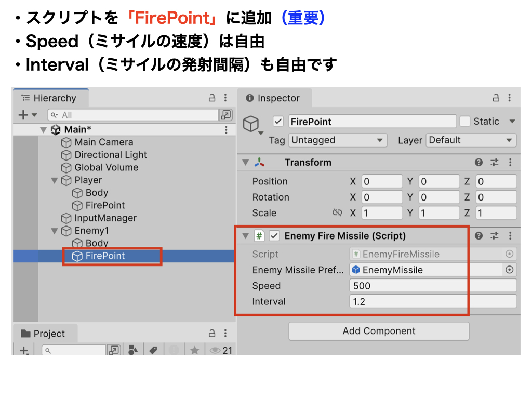
Task: Open the Layer dropdown Default
Action: 471,140
